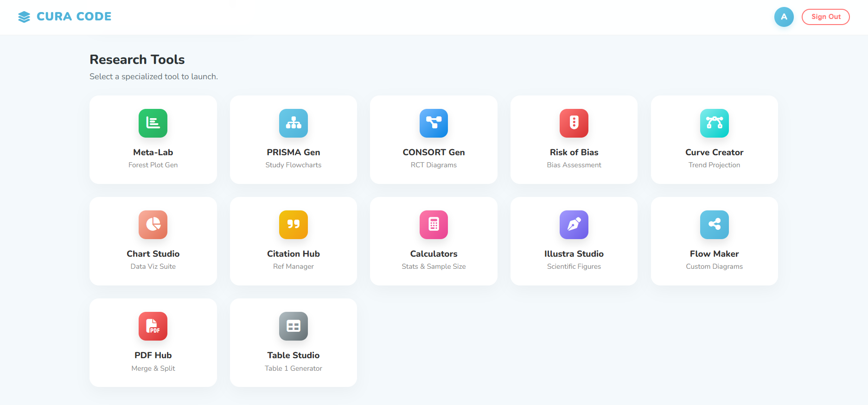This screenshot has height=405, width=868.
Task: Click the CONSORT Gen diagram icon
Action: [x=434, y=123]
